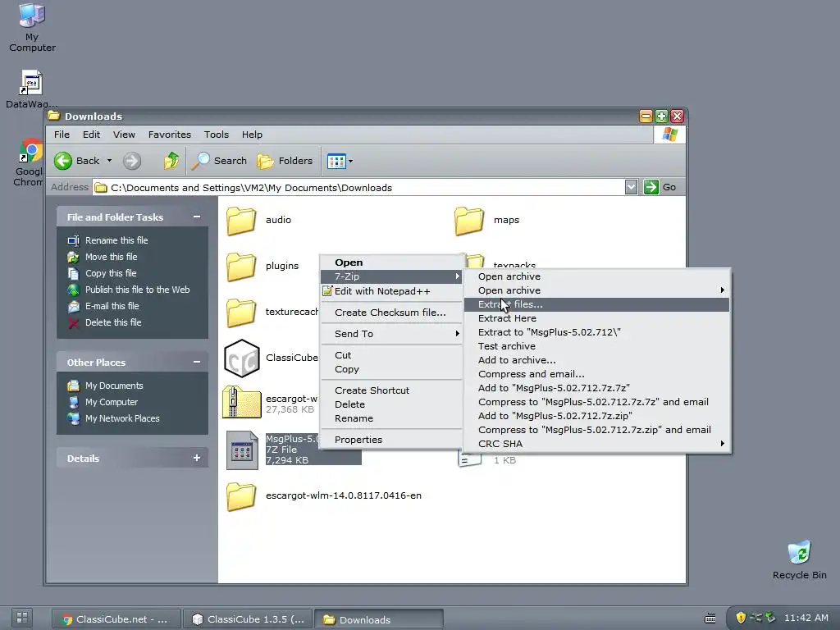Choose Cut in the context menu
840x630 pixels.
[391, 355]
